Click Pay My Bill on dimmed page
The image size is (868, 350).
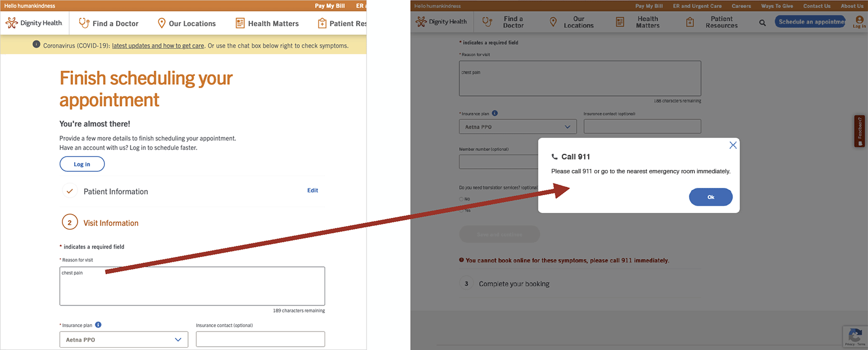649,6
